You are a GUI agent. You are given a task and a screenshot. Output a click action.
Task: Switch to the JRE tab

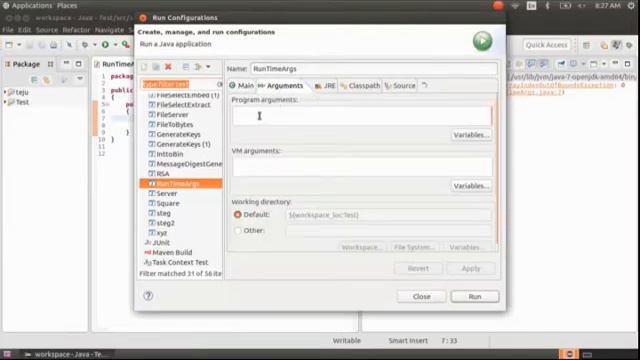coord(325,85)
